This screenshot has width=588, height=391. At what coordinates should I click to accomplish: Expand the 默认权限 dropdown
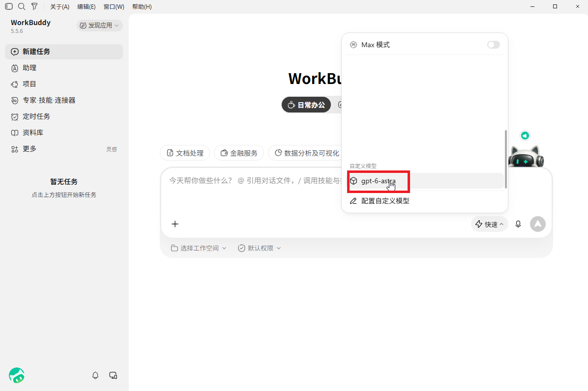(260, 248)
